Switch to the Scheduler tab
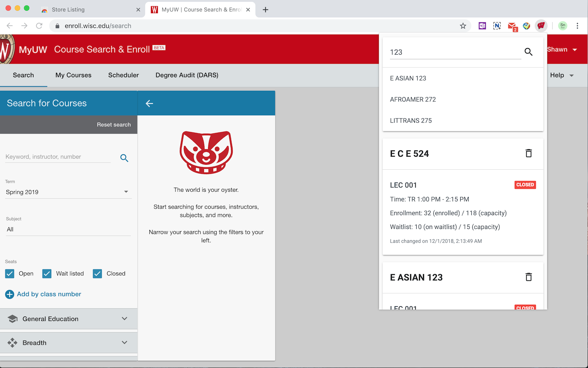 124,75
